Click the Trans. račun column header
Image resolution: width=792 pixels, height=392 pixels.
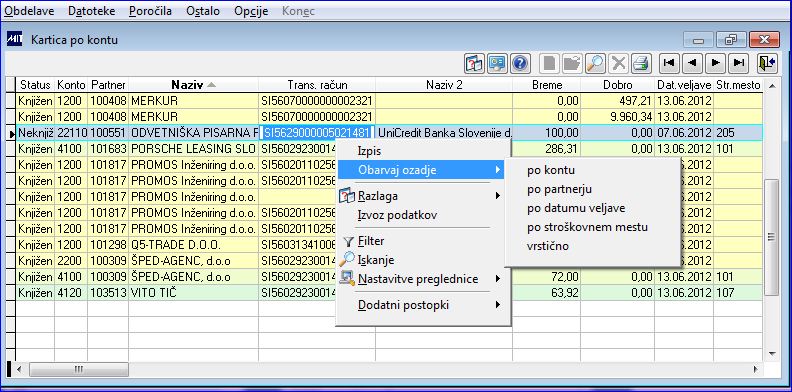(317, 85)
